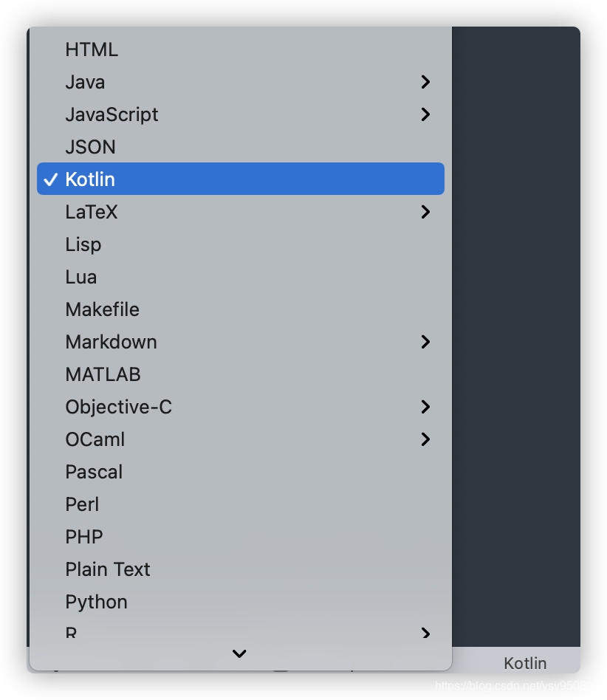Expand the Objective-C submenu
Screen dimensions: 607x700
[x=425, y=407]
